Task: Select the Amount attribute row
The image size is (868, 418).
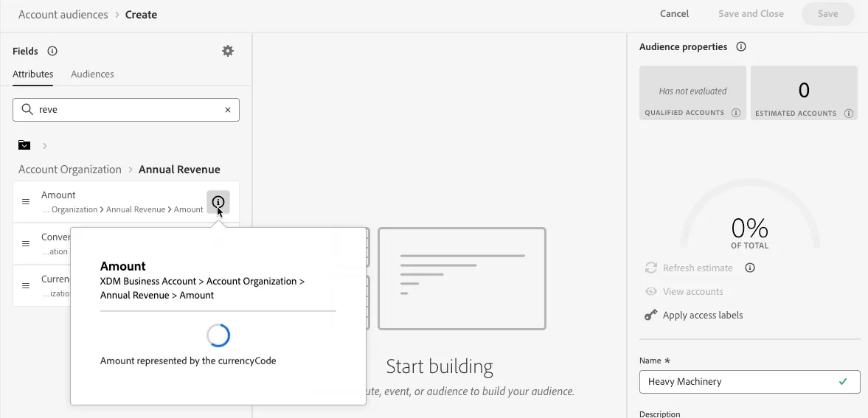Action: 126,202
